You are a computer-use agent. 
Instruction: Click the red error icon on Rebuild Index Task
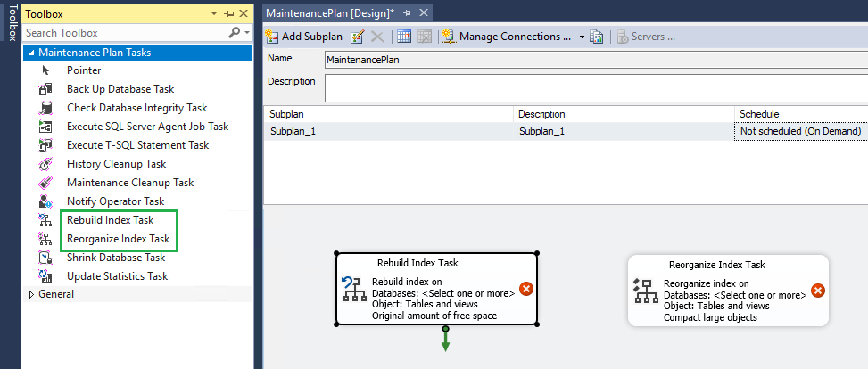pyautogui.click(x=526, y=288)
